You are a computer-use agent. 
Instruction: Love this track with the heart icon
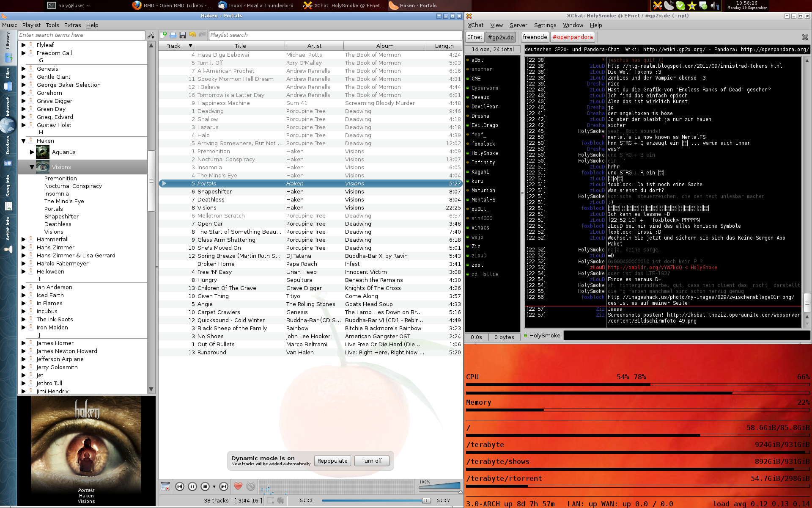(238, 487)
